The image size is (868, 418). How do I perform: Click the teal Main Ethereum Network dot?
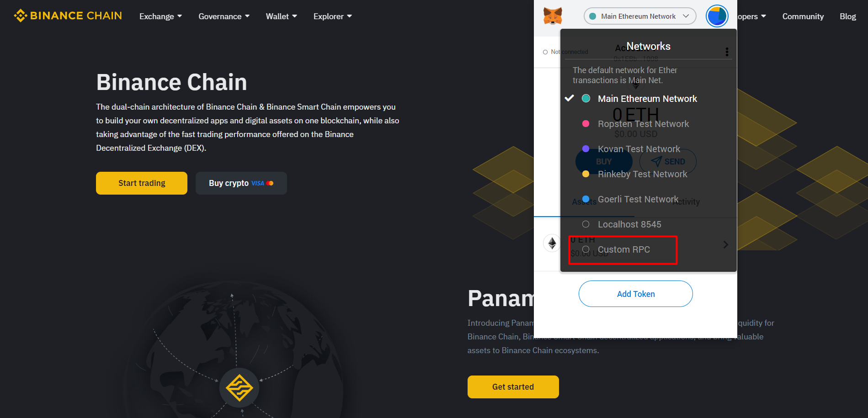pos(586,99)
